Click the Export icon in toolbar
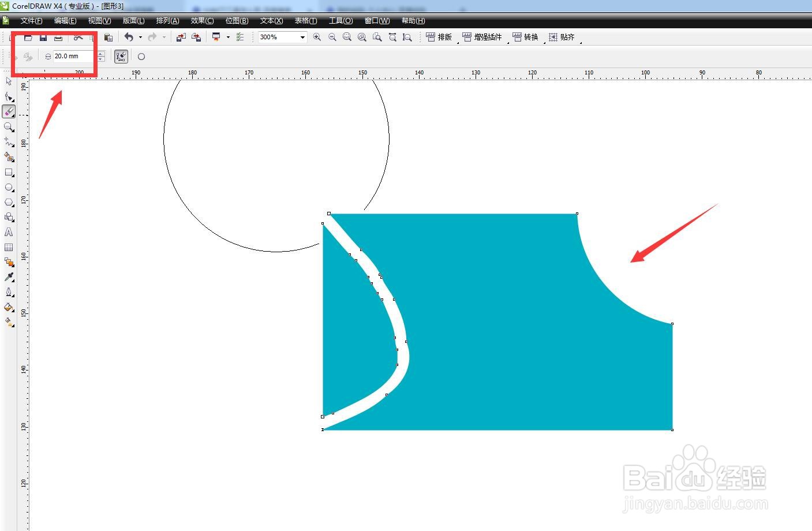Image resolution: width=812 pixels, height=531 pixels. click(196, 37)
